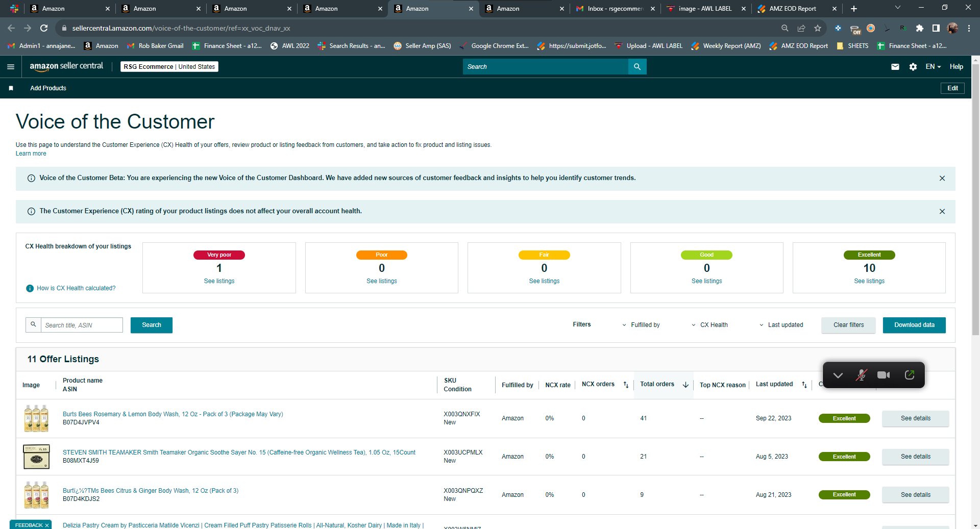Expand the Chrome tab search chevron
980x529 pixels.
(898, 8)
